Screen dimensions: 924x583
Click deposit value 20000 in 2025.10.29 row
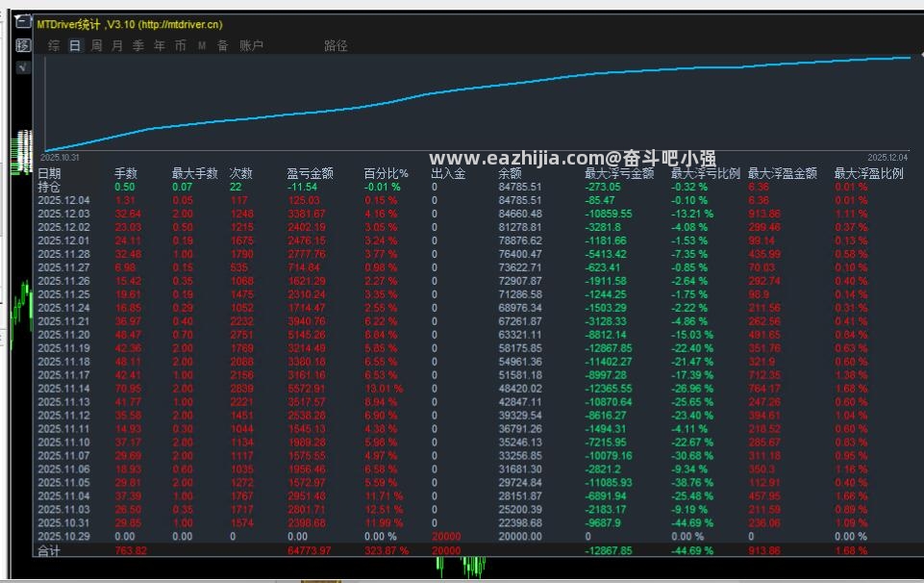tap(446, 537)
